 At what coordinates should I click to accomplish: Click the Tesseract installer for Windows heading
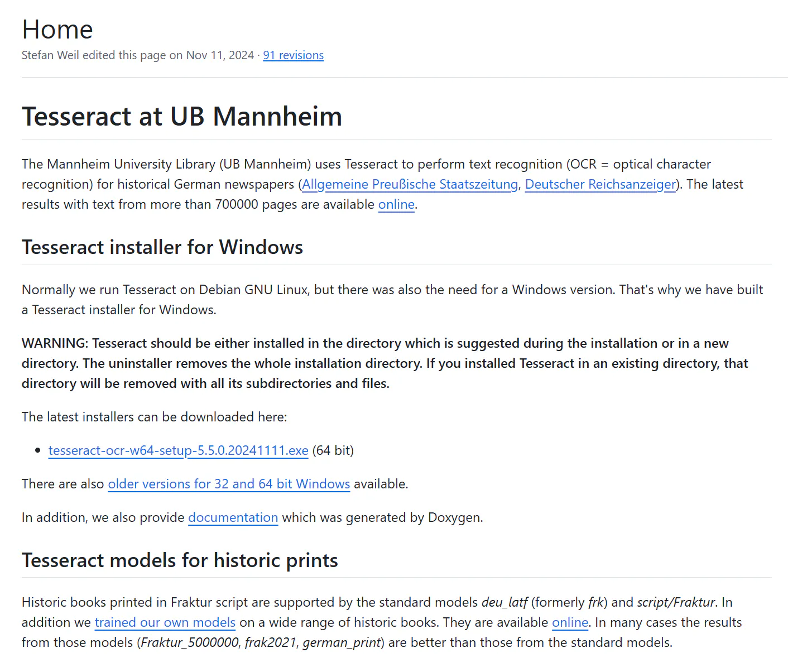162,247
